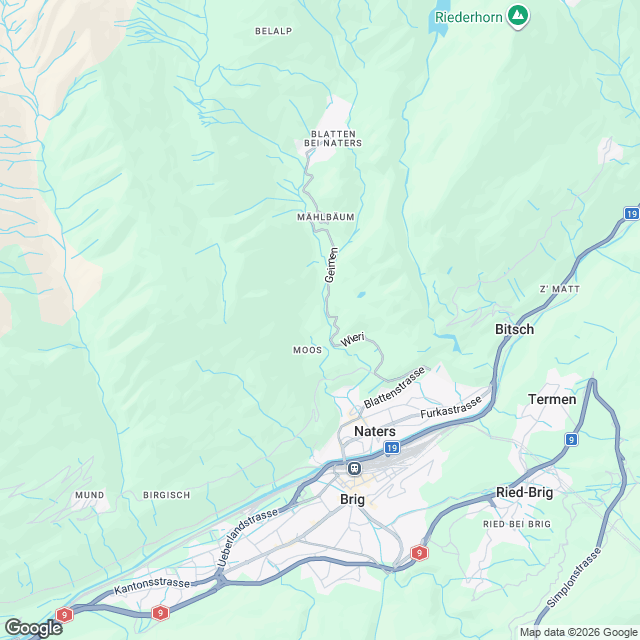The width and height of the screenshot is (640, 640).
Task: Select the Mund village label
Action: pos(90,495)
